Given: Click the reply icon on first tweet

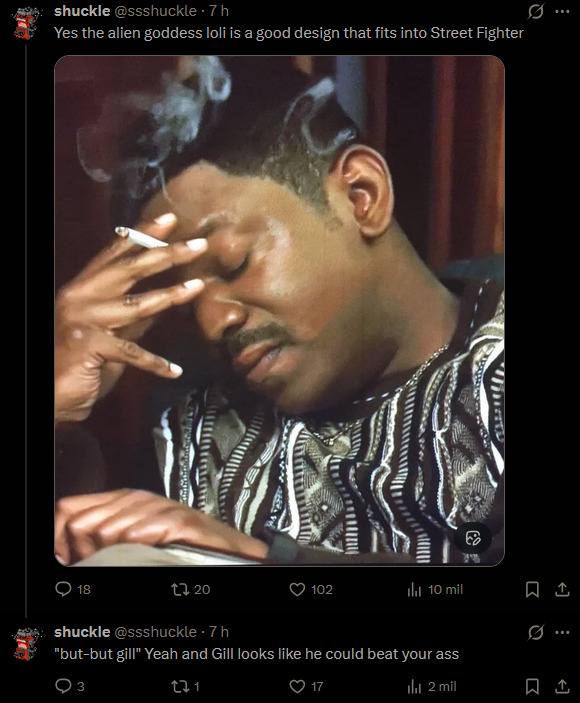Looking at the screenshot, I should pyautogui.click(x=63, y=589).
